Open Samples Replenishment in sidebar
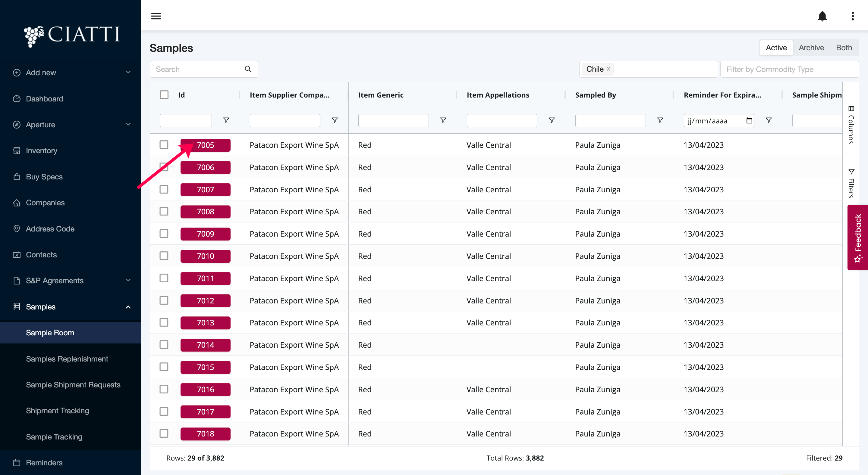 pyautogui.click(x=67, y=359)
